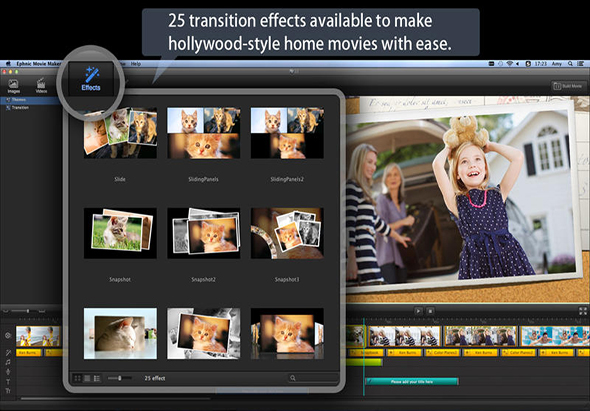Click the timeline horizontal scrollbar
This screenshot has width=590, height=411.
click(x=116, y=398)
